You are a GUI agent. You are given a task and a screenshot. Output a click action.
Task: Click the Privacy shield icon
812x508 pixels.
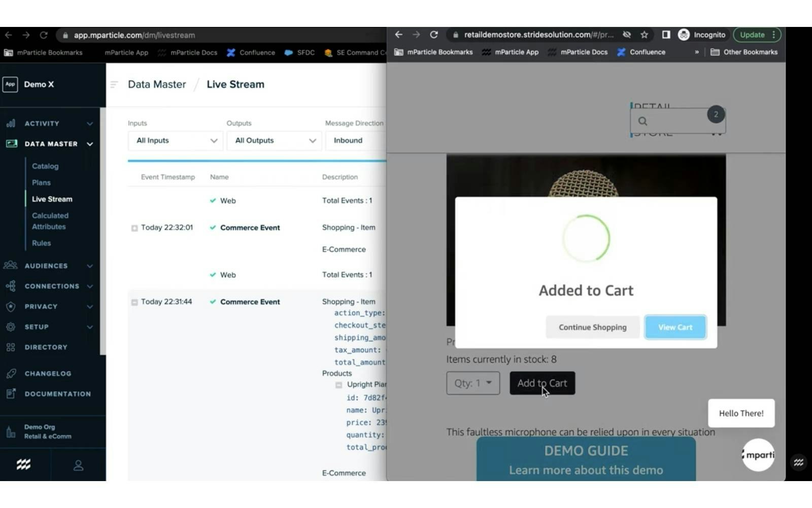[11, 306]
